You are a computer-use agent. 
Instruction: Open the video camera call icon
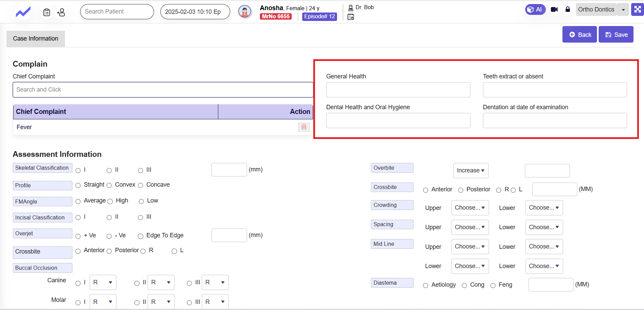tap(554, 9)
